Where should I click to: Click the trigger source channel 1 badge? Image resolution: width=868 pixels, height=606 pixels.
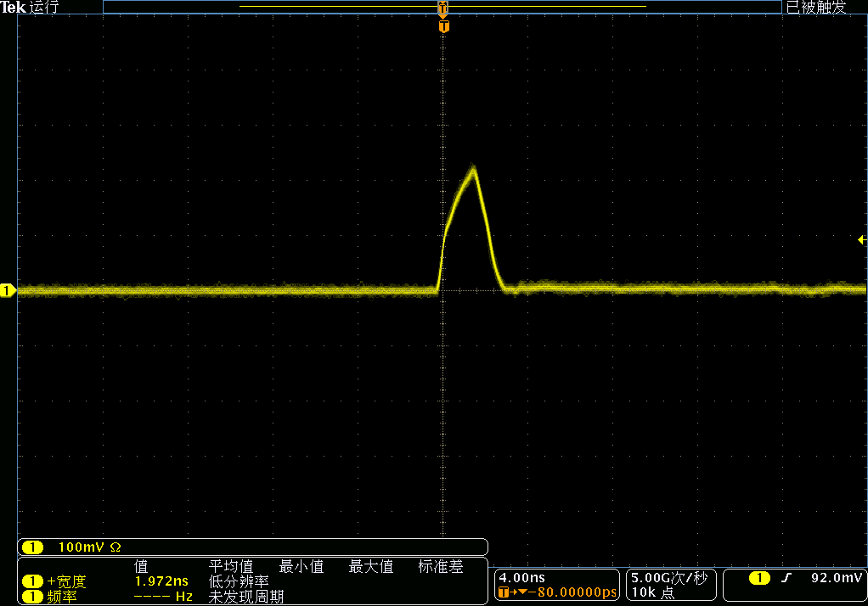click(759, 579)
